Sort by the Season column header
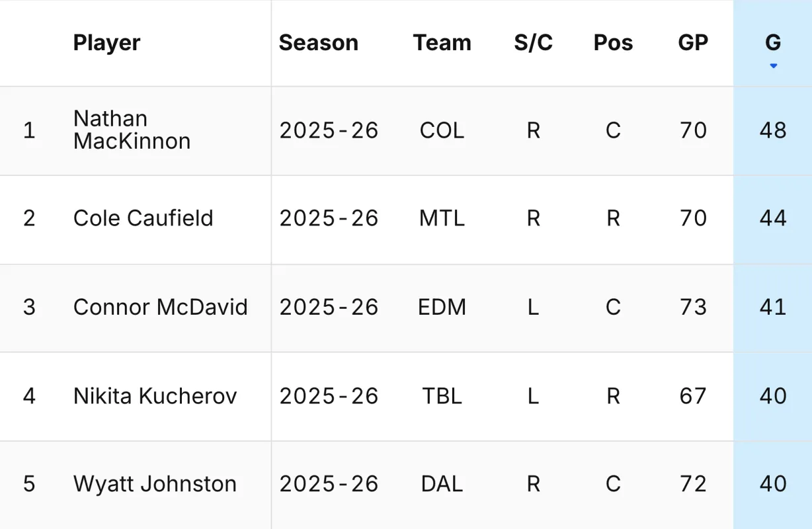This screenshot has height=529, width=812. click(318, 43)
